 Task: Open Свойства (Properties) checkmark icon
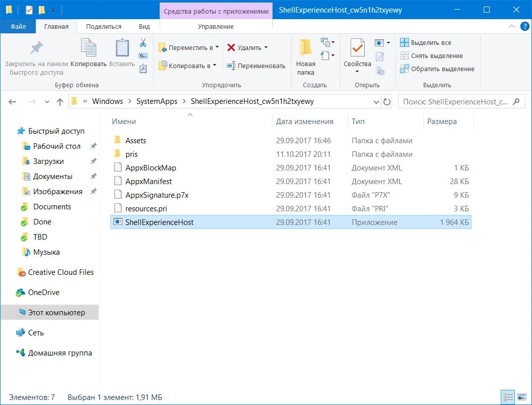tap(357, 48)
